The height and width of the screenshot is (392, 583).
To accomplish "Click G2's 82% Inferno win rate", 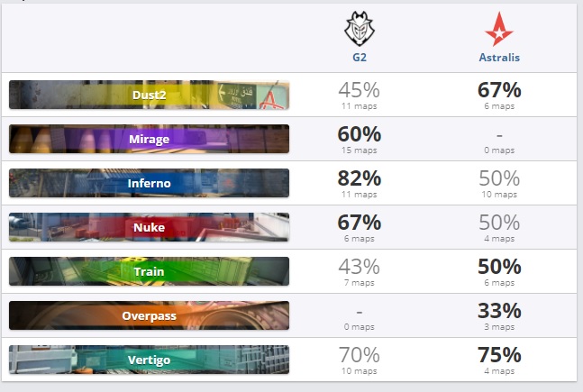I will click(x=359, y=178).
